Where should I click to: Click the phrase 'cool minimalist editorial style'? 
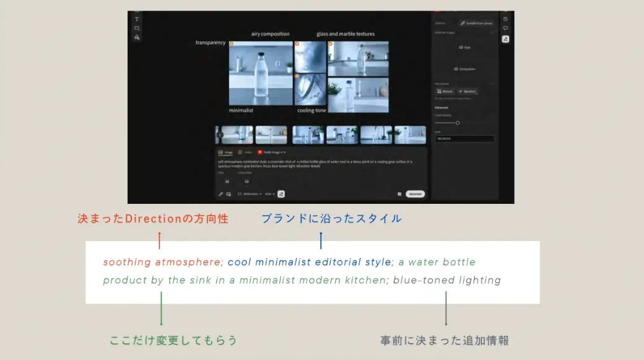tap(309, 262)
